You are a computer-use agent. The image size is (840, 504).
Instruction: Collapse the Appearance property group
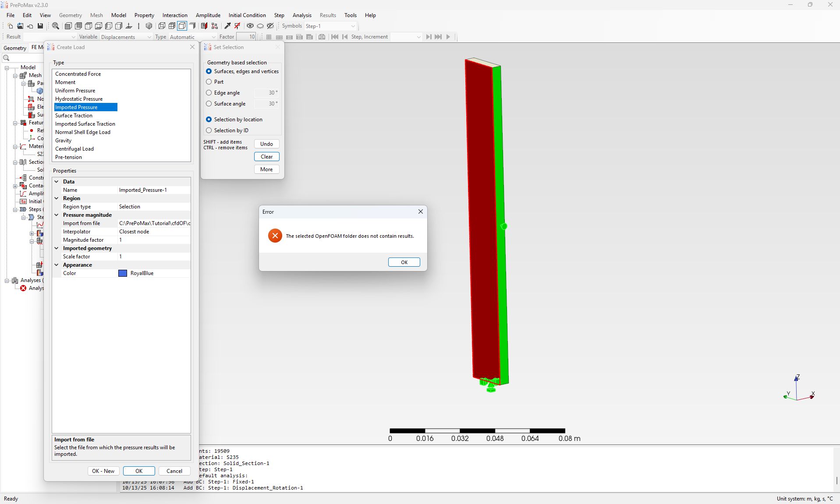click(57, 265)
